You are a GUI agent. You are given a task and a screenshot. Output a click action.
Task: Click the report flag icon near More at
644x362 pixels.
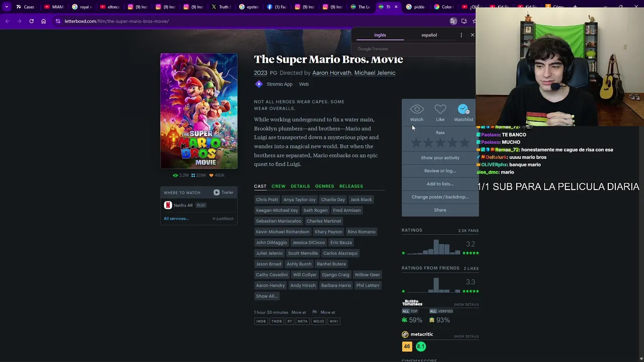(x=314, y=312)
